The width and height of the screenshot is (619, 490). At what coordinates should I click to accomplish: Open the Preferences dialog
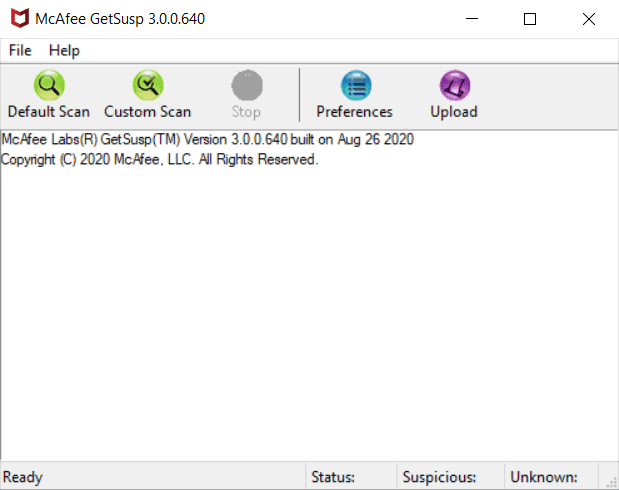[x=355, y=95]
